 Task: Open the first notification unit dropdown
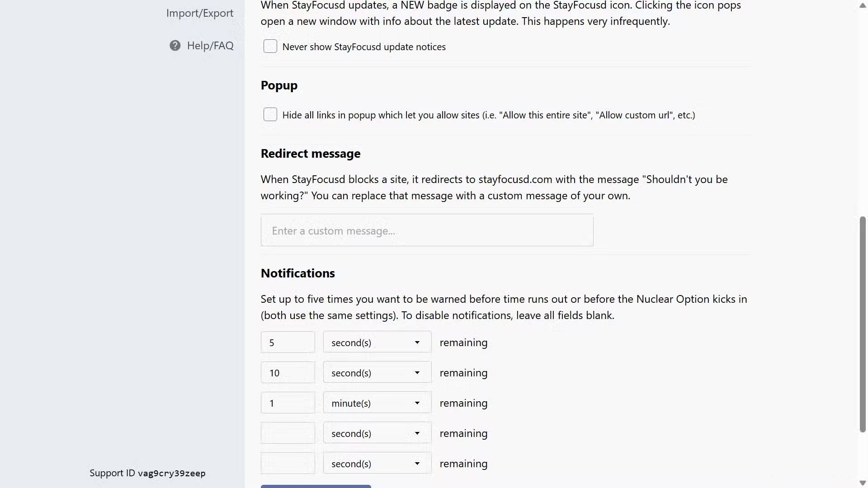(x=377, y=343)
